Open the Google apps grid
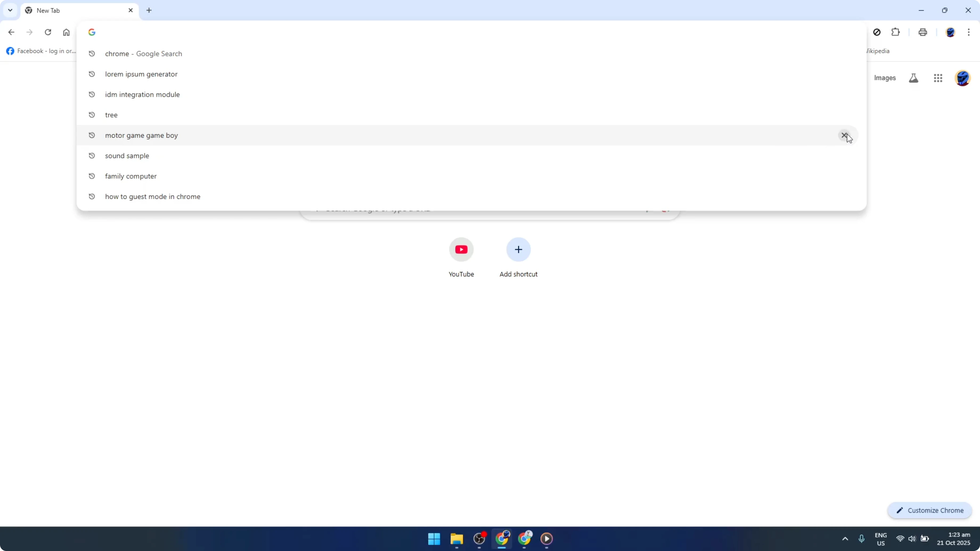Image resolution: width=980 pixels, height=551 pixels. click(x=938, y=78)
